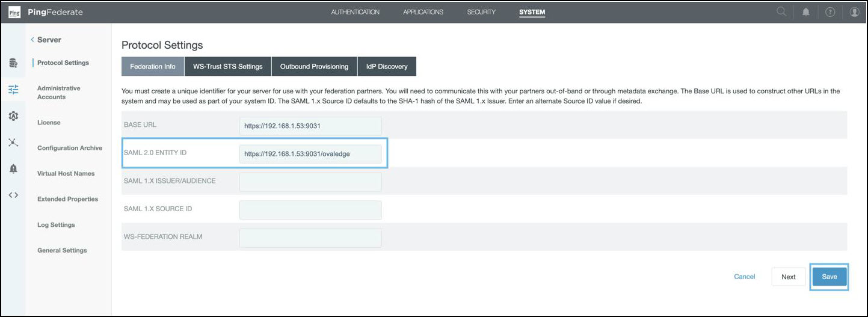
Task: Open the user profile avatar icon
Action: click(854, 12)
